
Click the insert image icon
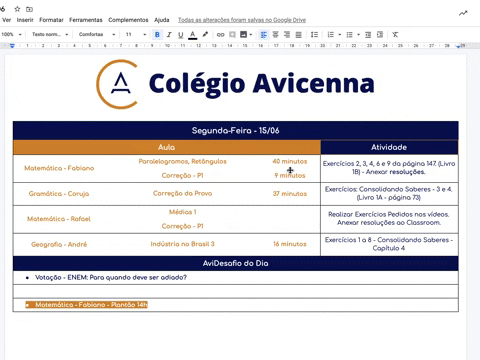[243, 34]
